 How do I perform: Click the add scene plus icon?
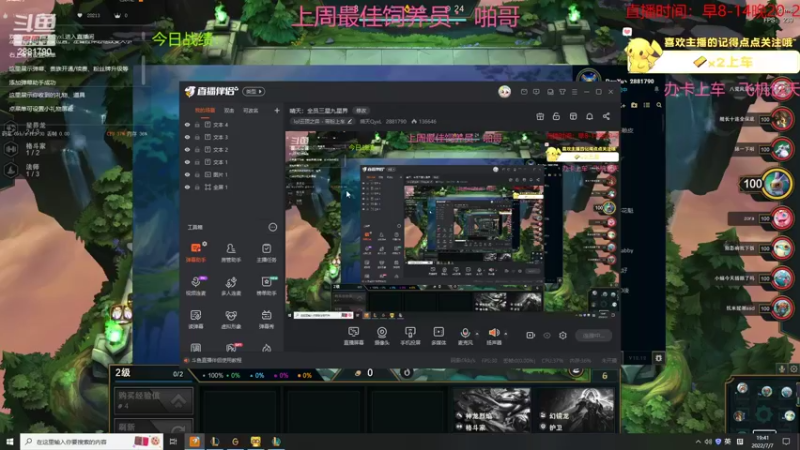(x=277, y=110)
